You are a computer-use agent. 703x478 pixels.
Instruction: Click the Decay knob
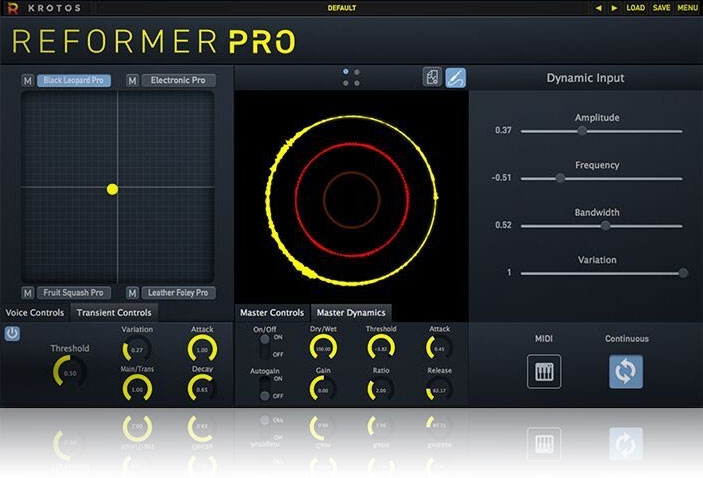click(x=202, y=389)
